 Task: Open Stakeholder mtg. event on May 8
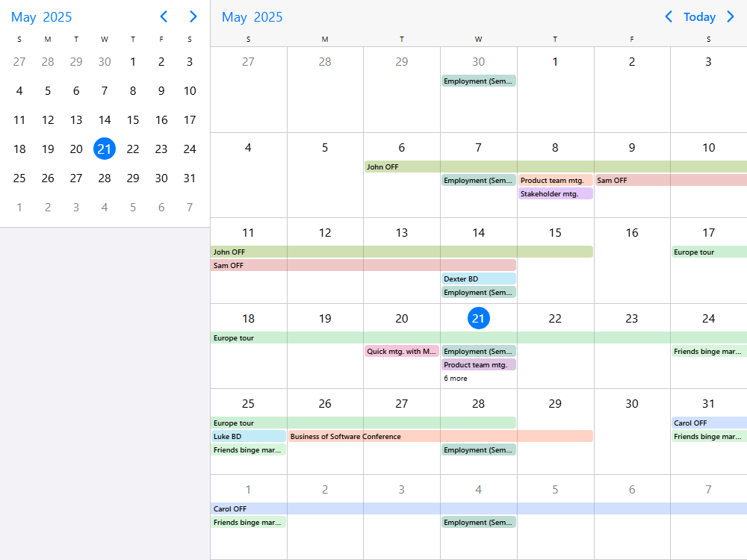[556, 193]
